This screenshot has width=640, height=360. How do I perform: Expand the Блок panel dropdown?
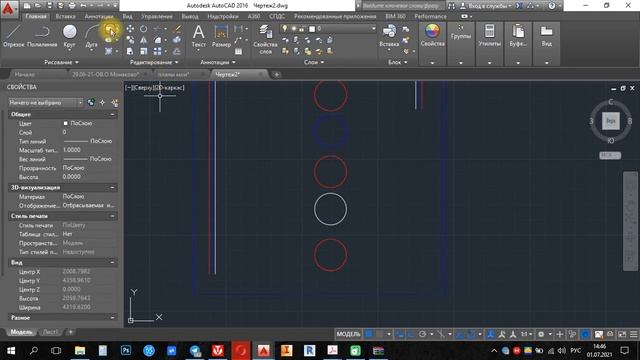pyautogui.click(x=398, y=62)
